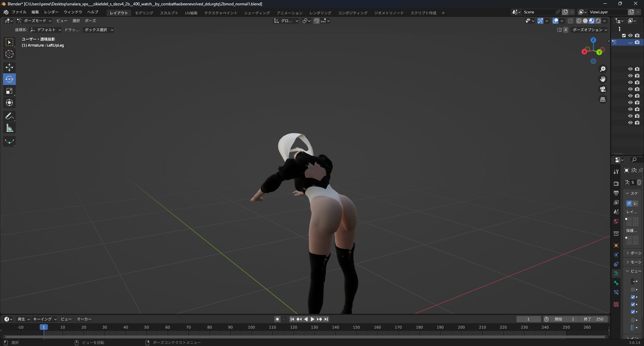The width and height of the screenshot is (644, 346).
Task: Open the timeline 再生 playback dropdown
Action: pos(23,319)
